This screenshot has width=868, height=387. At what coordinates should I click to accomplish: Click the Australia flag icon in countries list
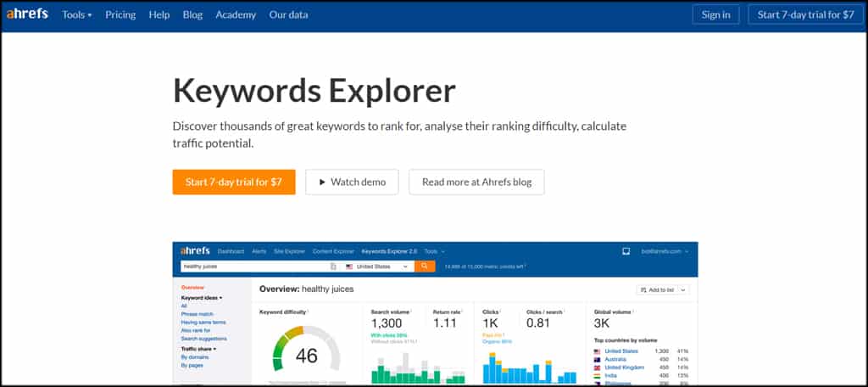(x=598, y=359)
